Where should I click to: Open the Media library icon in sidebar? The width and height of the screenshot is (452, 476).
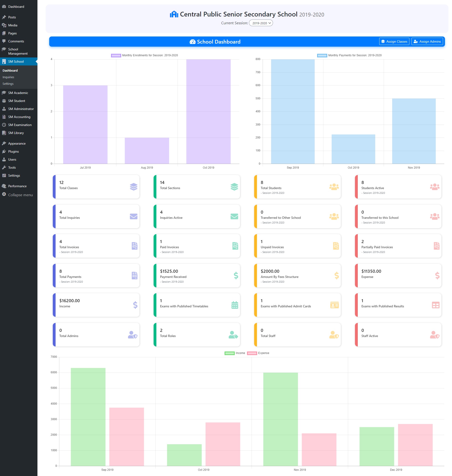[x=4, y=25]
